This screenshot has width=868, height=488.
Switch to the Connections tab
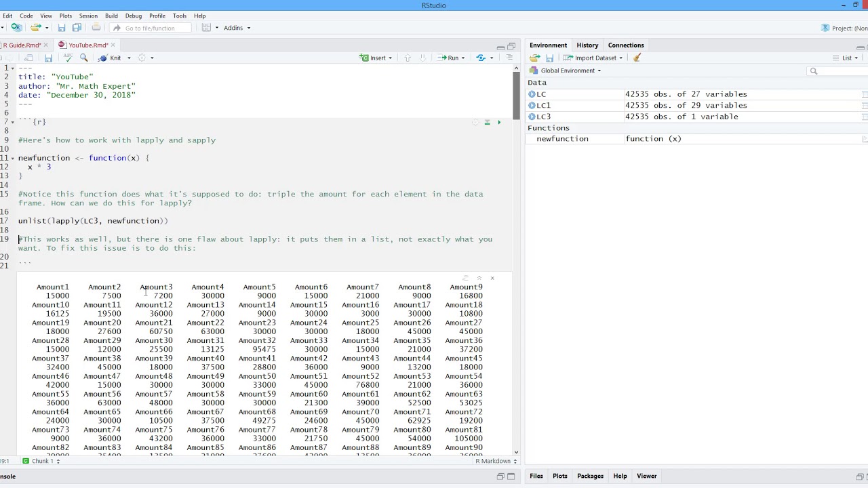[x=626, y=45]
